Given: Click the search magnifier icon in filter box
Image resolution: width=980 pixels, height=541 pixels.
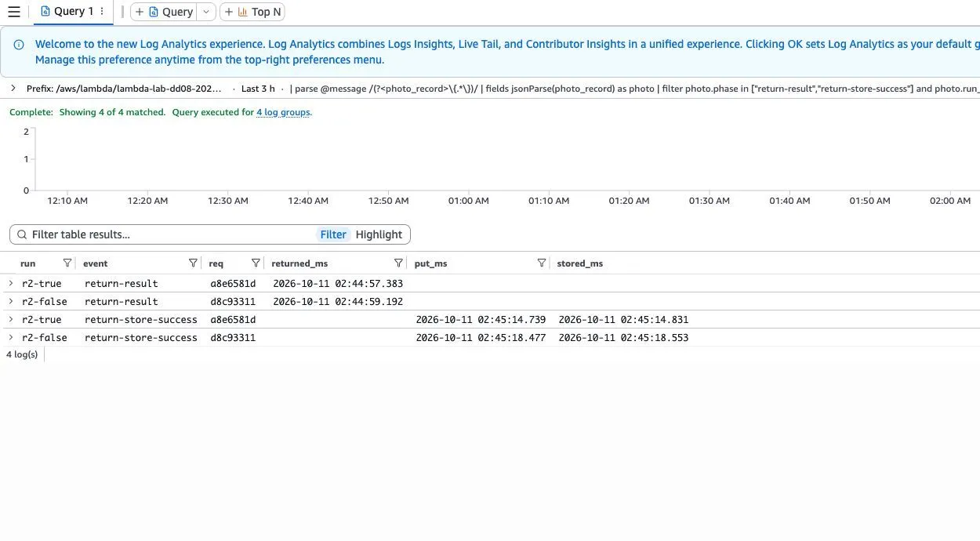Looking at the screenshot, I should (x=21, y=234).
